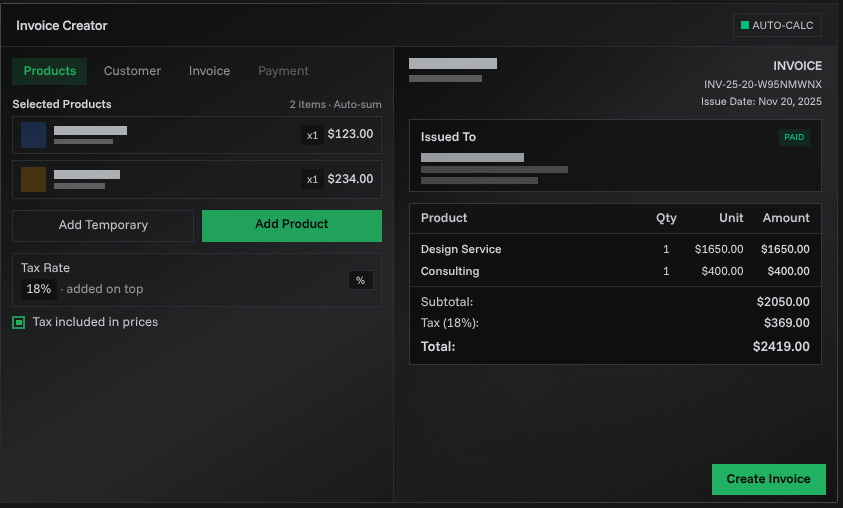Click invoice number INV-25-20-W95NMWNX
Image resolution: width=843 pixels, height=508 pixels.
[x=763, y=84]
